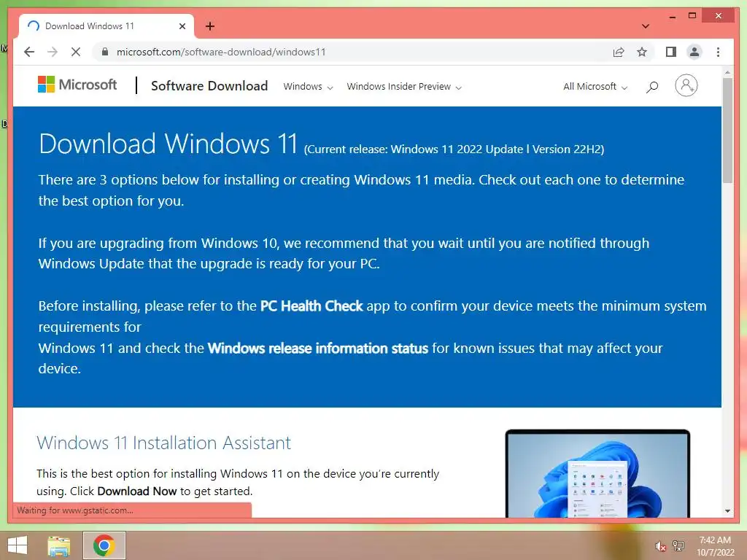Open the Chrome profile avatar menu
Screen dimensions: 747x560
point(694,52)
